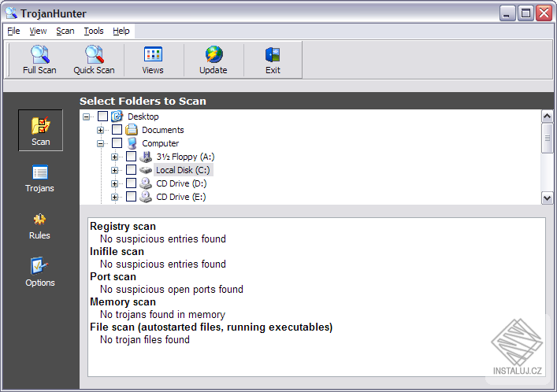Expand the Documents tree node
Image resolution: width=557 pixels, height=392 pixels.
100,130
